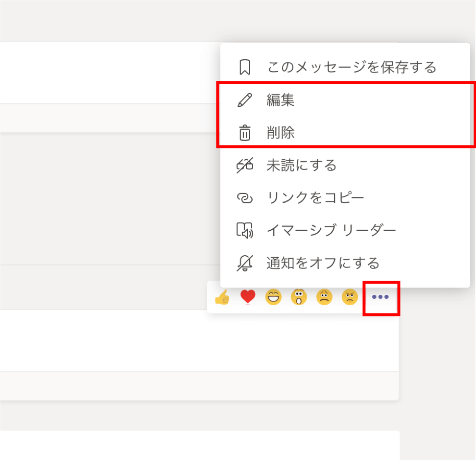This screenshot has width=476, height=460.
Task: React with the laughing face emoji
Action: [x=273, y=297]
